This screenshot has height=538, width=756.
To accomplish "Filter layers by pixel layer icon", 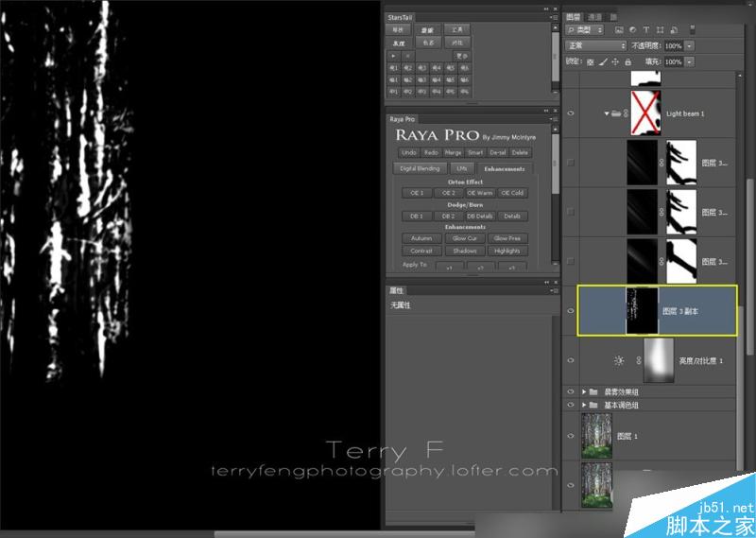I will 620,30.
